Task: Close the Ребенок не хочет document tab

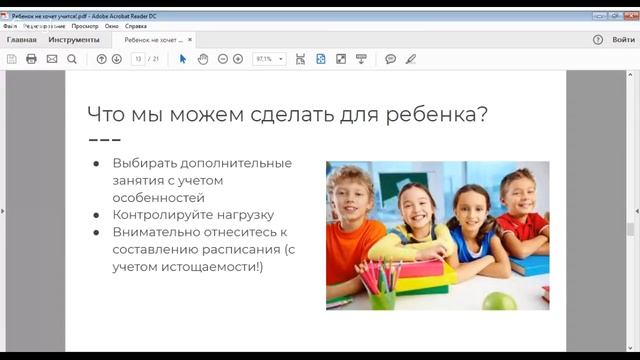Action: pyautogui.click(x=190, y=40)
